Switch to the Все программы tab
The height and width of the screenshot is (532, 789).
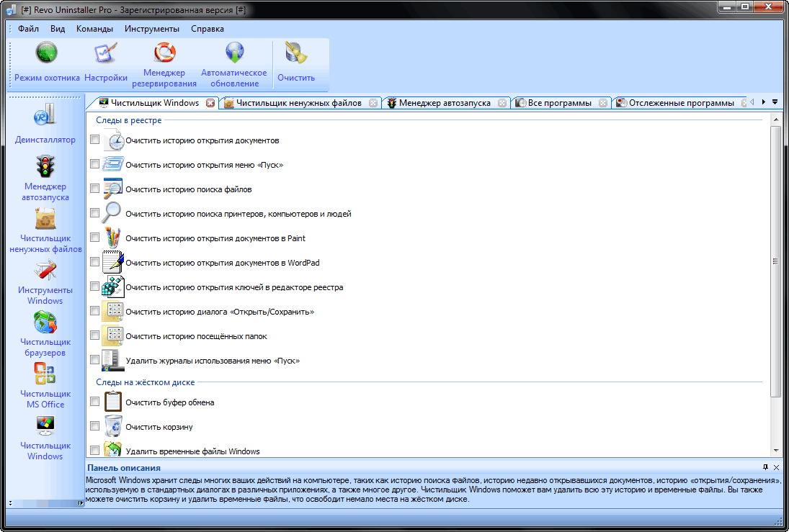coord(559,103)
